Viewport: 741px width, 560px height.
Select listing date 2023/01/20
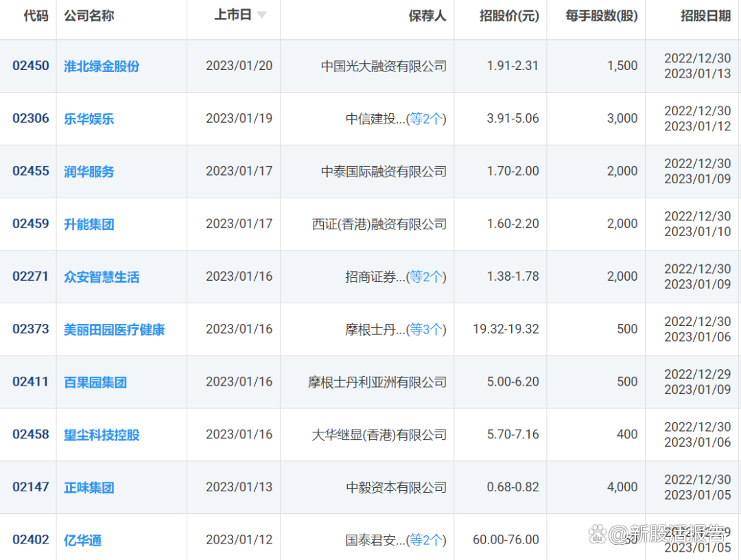click(239, 66)
